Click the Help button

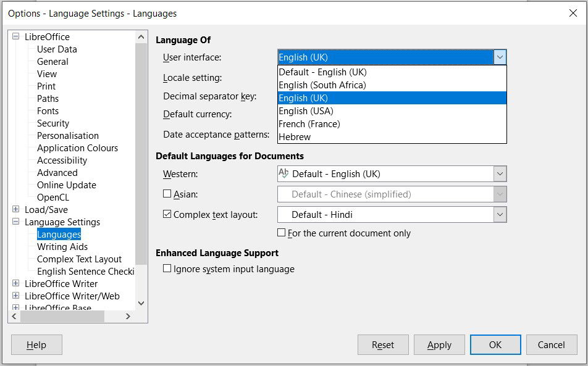click(x=37, y=344)
